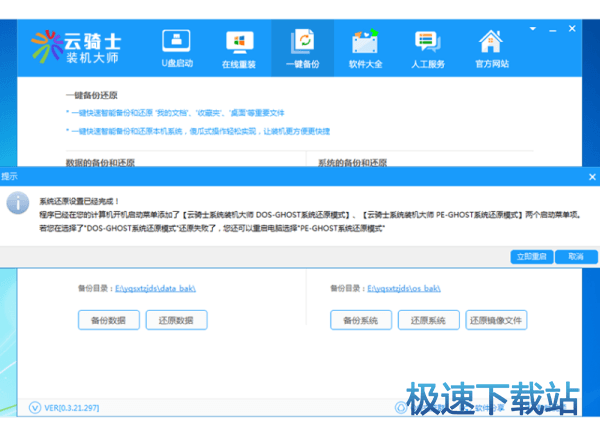Open the U盘启动 tool
The width and height of the screenshot is (600, 436).
176,49
